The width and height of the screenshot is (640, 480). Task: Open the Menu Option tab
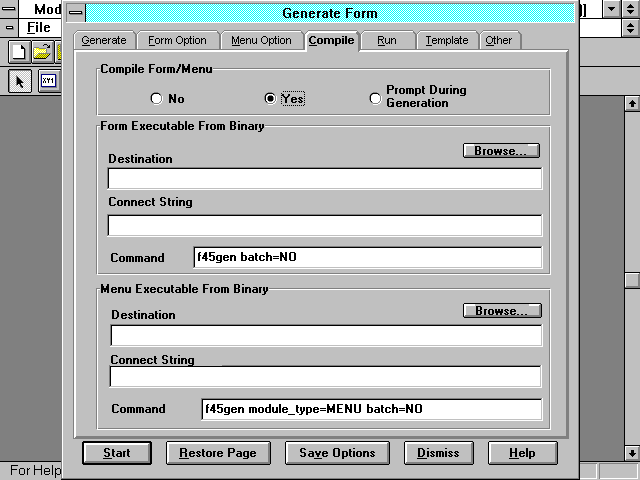point(261,41)
